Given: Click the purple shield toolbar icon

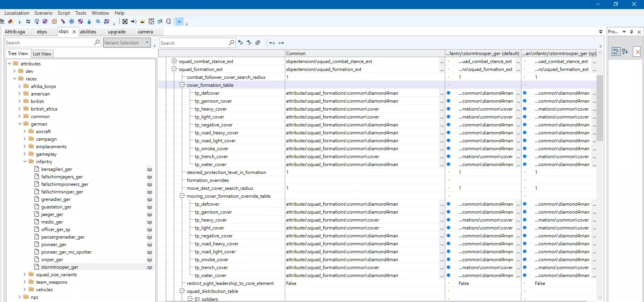Looking at the screenshot, I should click(x=81, y=21).
